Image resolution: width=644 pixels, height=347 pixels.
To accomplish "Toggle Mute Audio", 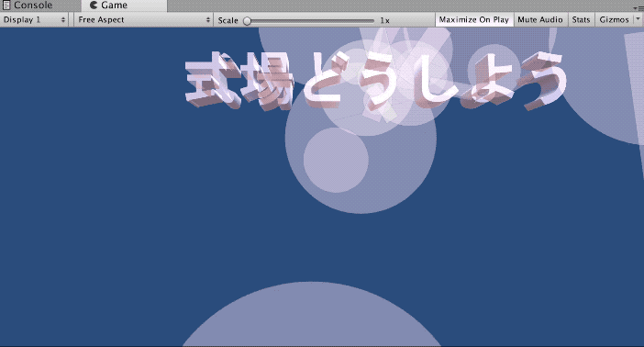I will click(540, 19).
